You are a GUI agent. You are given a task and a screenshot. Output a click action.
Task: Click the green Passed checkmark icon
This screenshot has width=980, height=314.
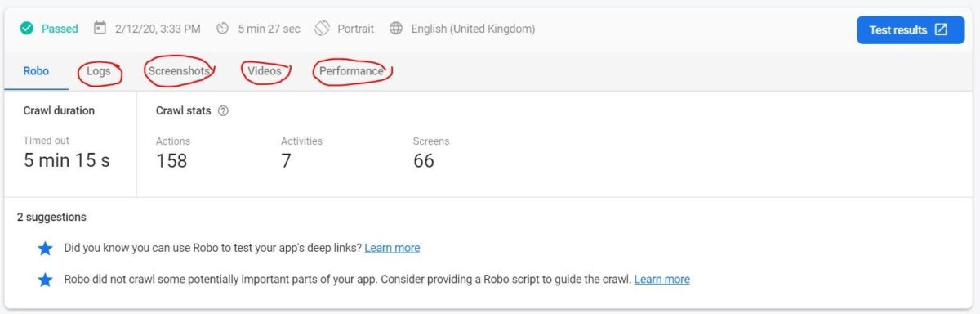(x=27, y=29)
